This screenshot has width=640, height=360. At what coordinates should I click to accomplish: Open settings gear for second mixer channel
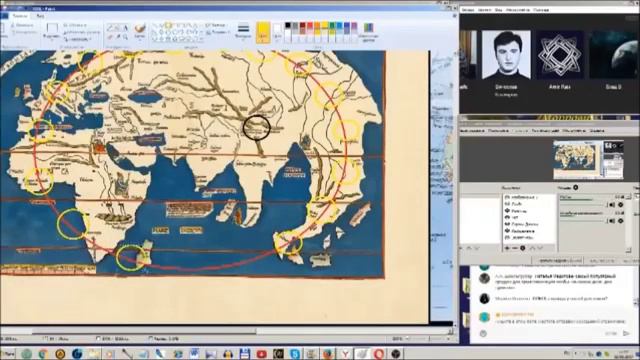point(620,221)
